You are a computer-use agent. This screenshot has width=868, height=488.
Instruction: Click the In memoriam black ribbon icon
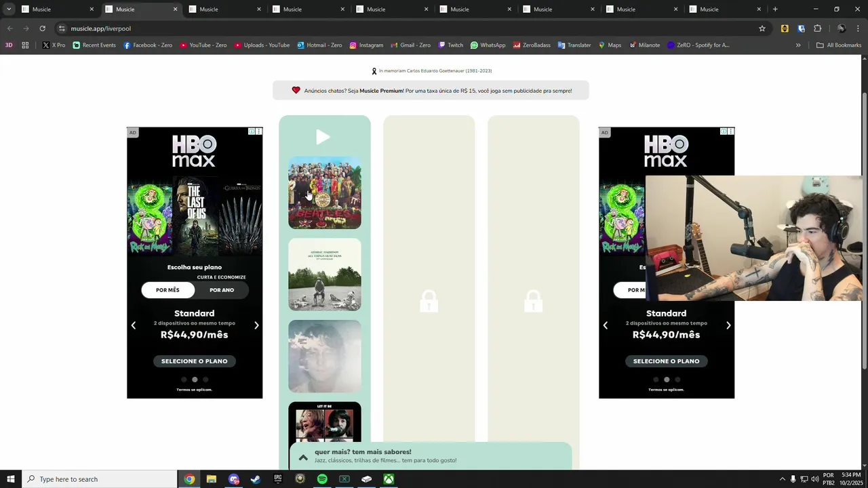374,71
